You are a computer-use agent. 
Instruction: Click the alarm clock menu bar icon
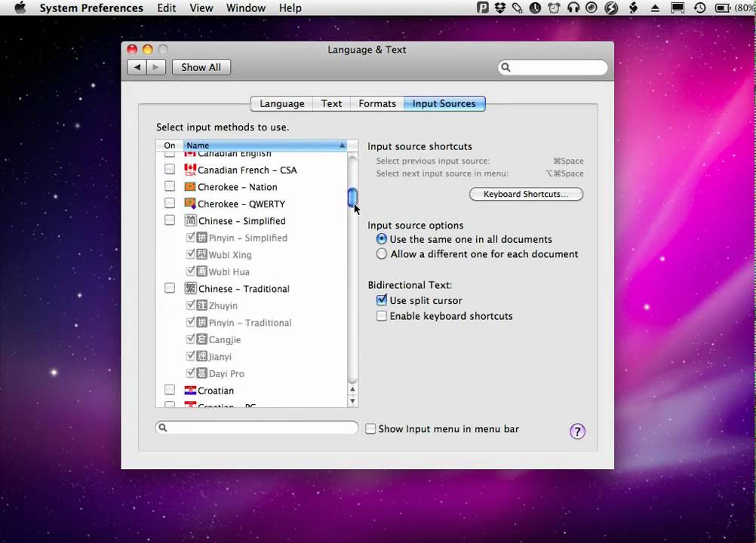(x=554, y=8)
